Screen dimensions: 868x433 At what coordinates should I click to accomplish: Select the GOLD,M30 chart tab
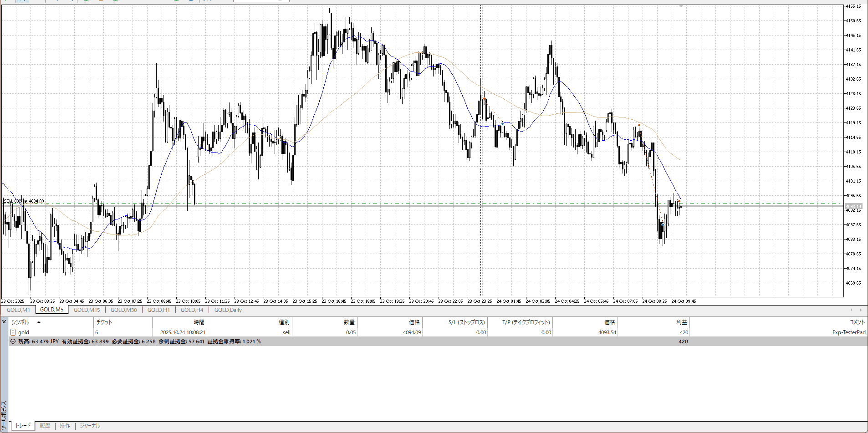(x=123, y=310)
